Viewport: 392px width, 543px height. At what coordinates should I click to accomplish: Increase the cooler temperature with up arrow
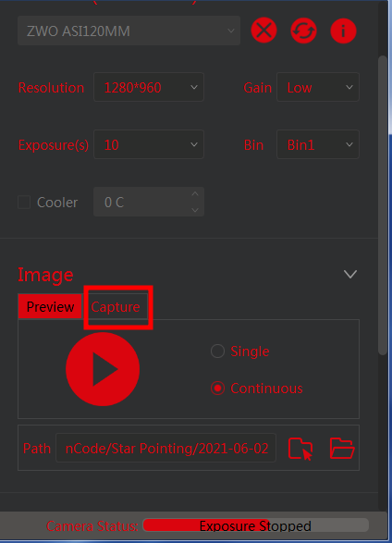pyautogui.click(x=195, y=194)
